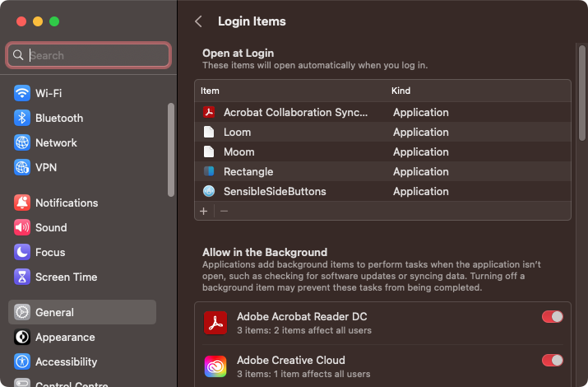Screen dimensions: 588x387
Task: Select the Acrobat Collaboration Sync row name
Action: click(x=295, y=112)
